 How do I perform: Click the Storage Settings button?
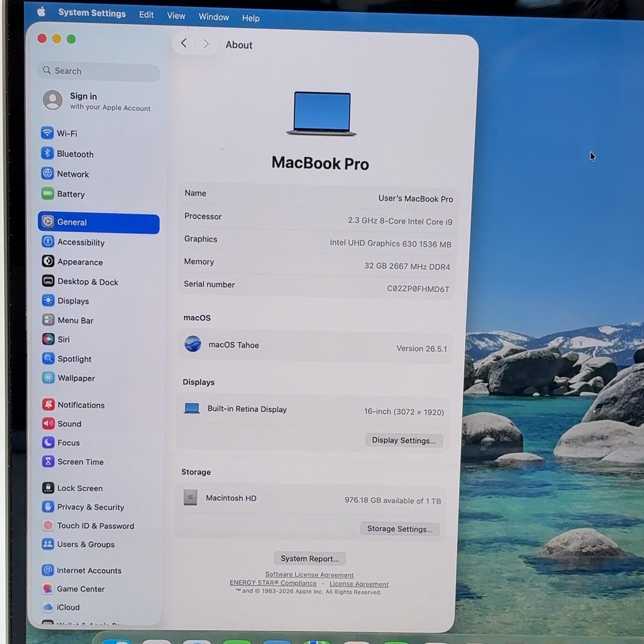click(x=400, y=529)
